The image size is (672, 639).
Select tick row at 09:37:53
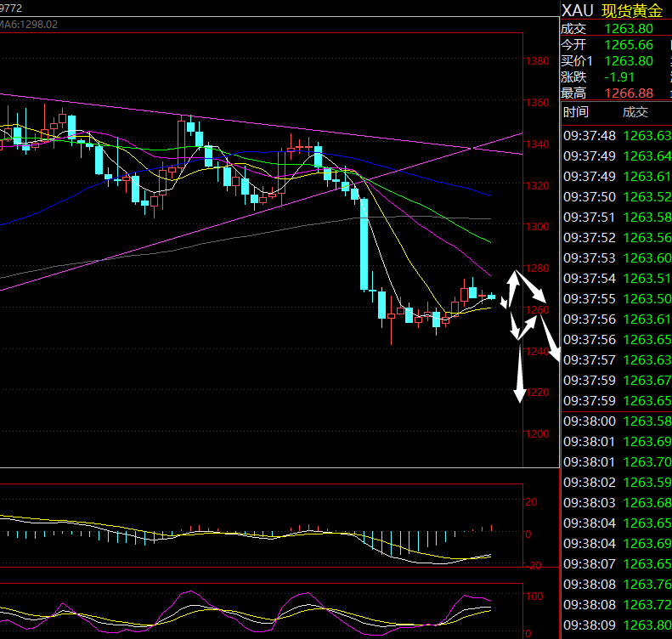point(616,258)
